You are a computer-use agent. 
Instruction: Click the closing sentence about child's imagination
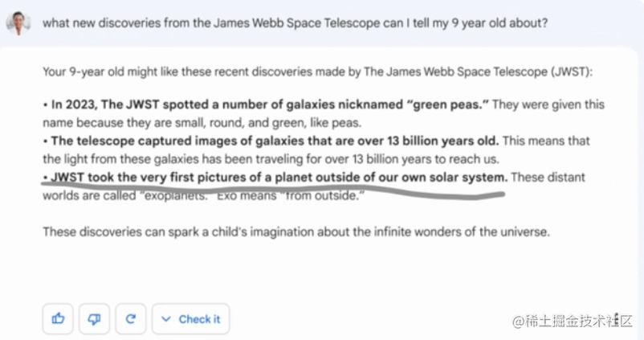296,231
